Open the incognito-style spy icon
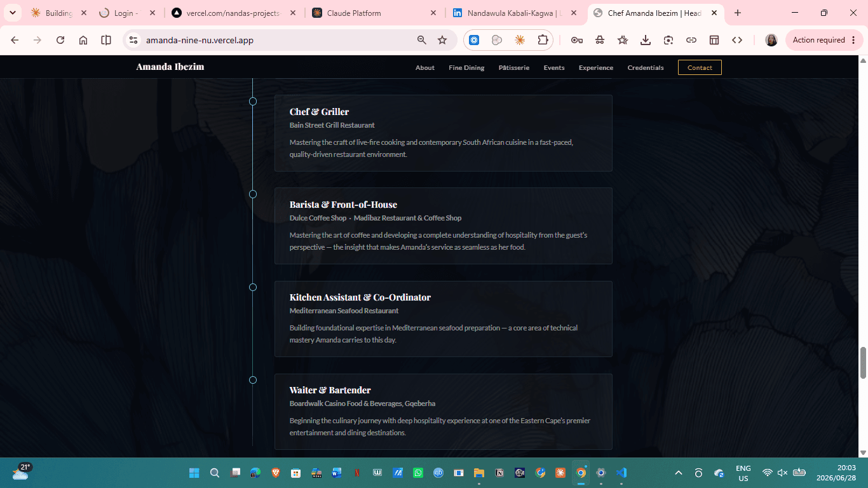 pos(600,40)
